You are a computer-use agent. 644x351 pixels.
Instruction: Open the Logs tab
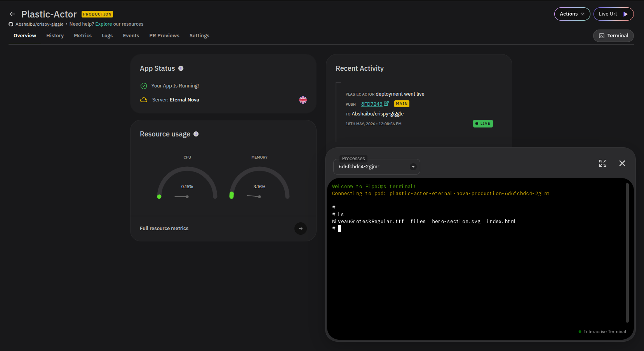[x=107, y=36]
